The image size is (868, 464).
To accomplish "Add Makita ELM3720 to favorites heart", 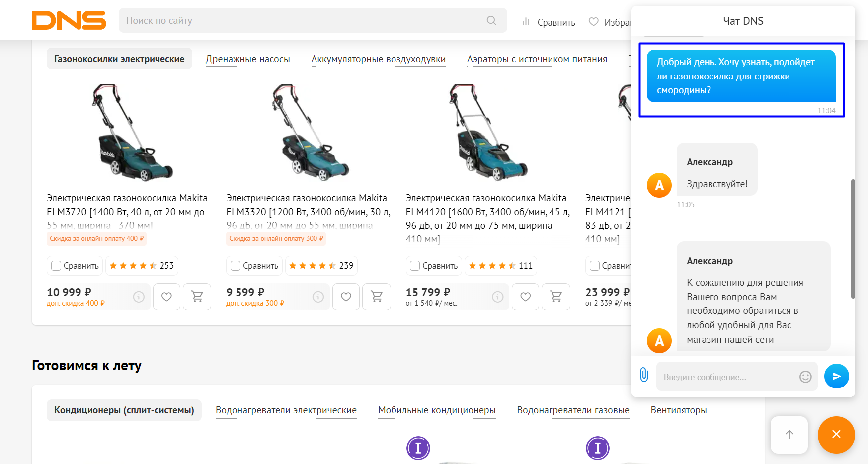I will (x=167, y=297).
